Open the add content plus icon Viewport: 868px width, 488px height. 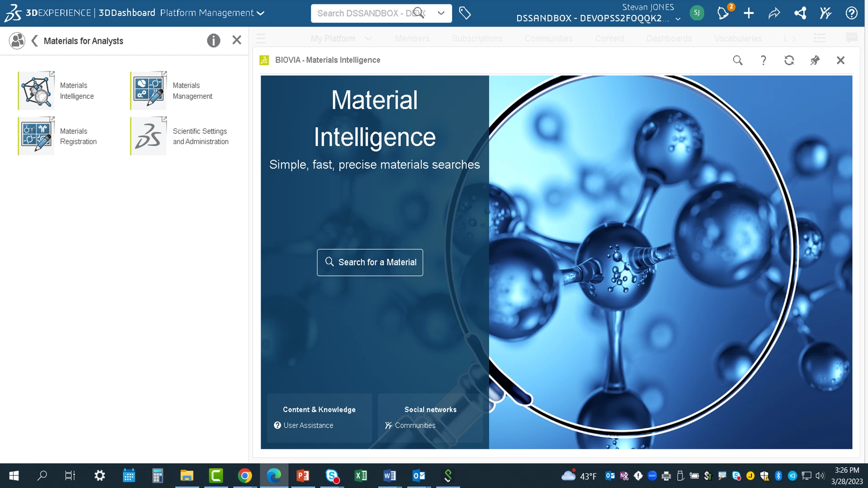tap(749, 14)
